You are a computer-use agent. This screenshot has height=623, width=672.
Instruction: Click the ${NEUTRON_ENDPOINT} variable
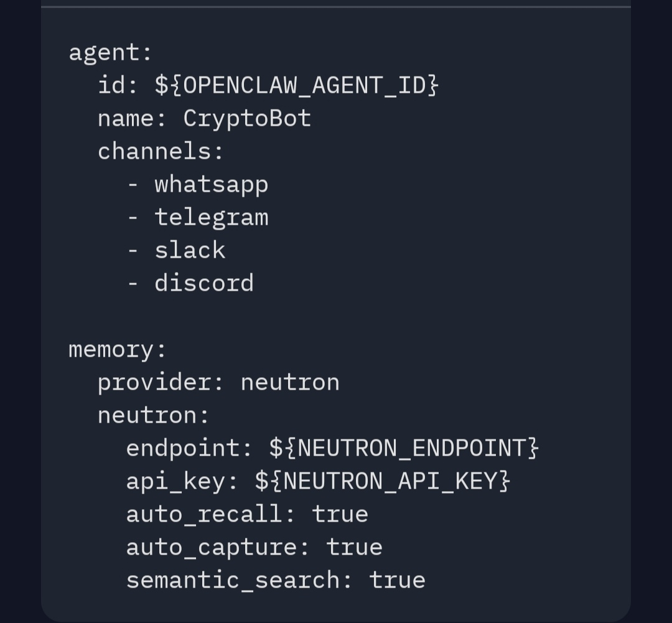click(404, 448)
